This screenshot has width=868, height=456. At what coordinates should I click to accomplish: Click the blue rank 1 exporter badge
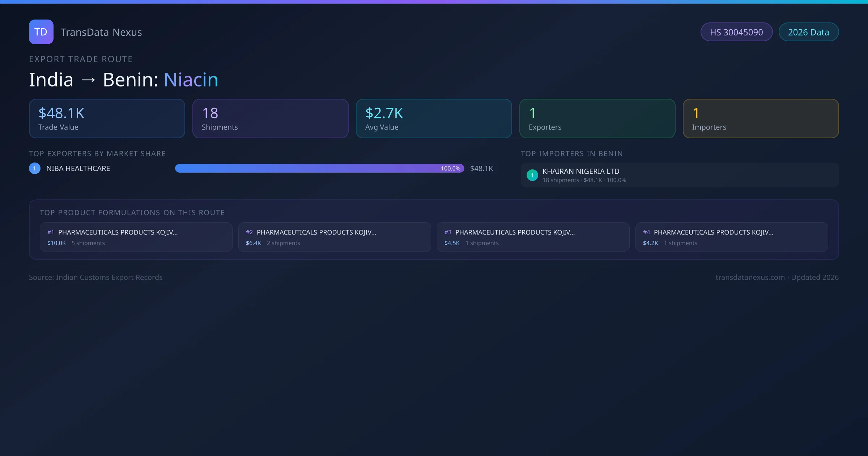pyautogui.click(x=35, y=168)
